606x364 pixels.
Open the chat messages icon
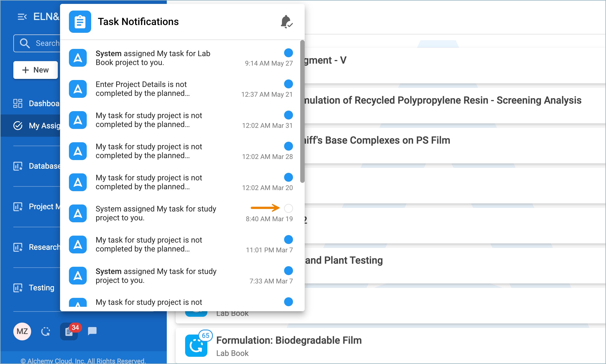(92, 331)
